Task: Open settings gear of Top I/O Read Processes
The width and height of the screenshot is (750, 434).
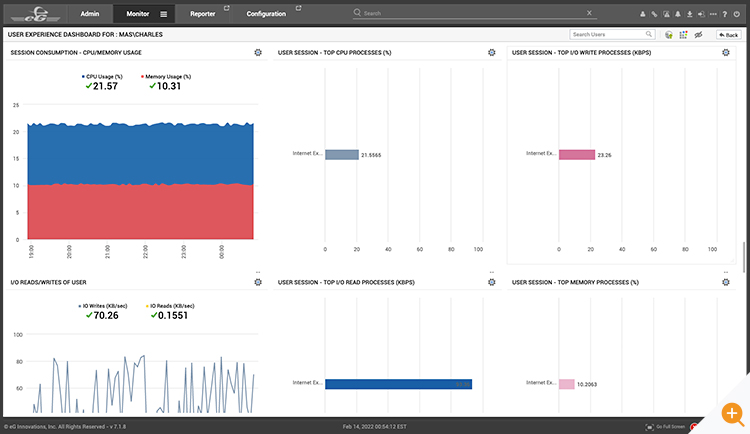Action: click(x=492, y=282)
